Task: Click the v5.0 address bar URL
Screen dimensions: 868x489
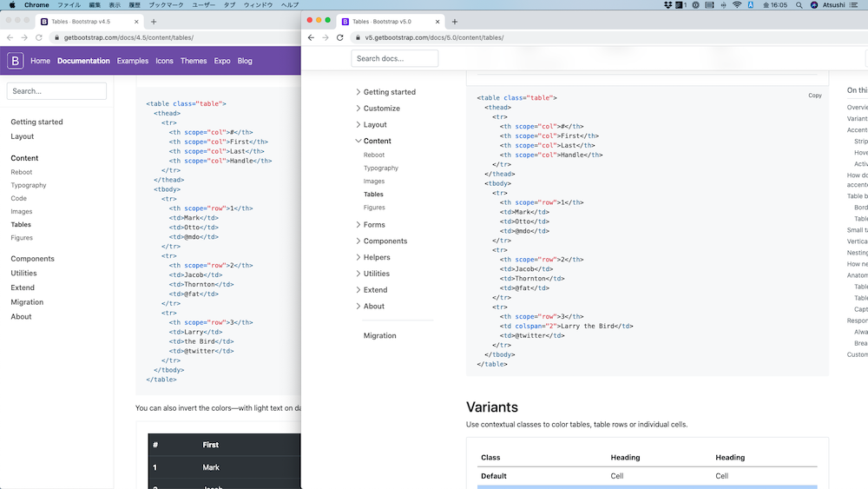Action: tap(434, 37)
